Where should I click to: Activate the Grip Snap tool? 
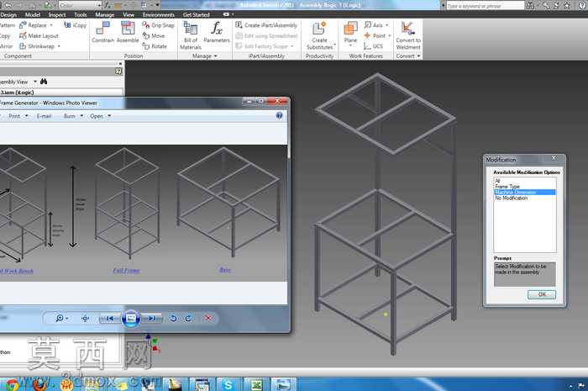(x=158, y=25)
